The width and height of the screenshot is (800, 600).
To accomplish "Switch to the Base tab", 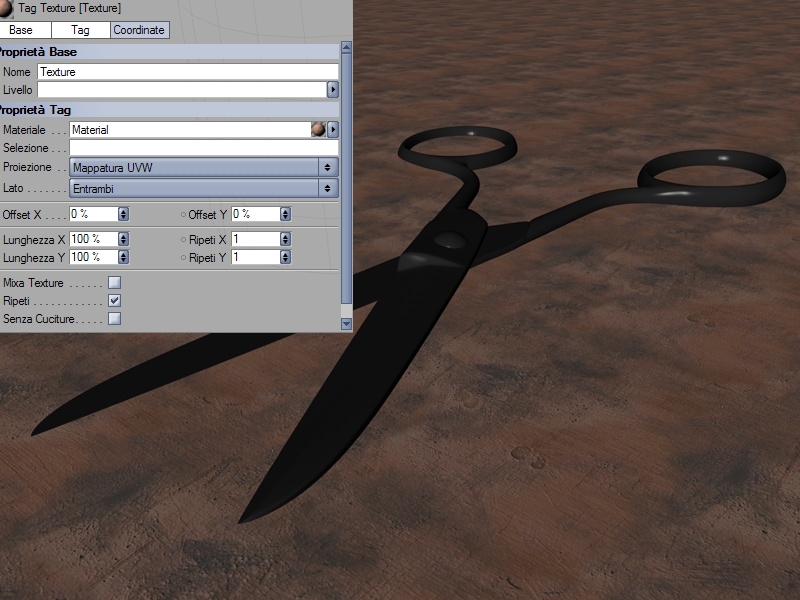I will (21, 30).
